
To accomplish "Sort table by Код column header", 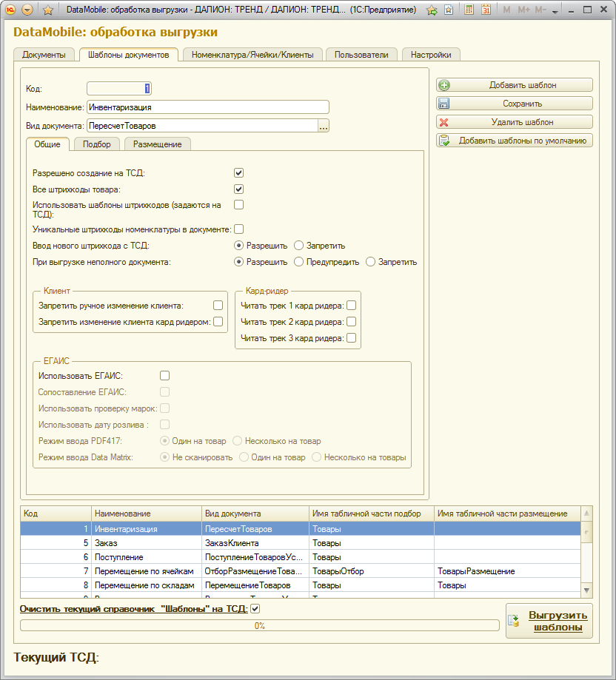I will (x=56, y=514).
